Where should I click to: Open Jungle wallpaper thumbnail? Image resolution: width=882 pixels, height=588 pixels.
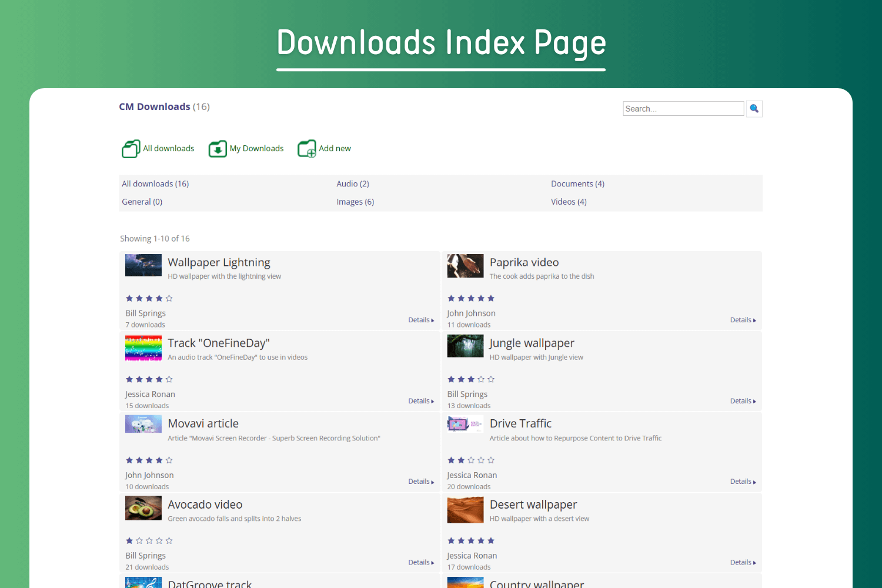tap(465, 346)
